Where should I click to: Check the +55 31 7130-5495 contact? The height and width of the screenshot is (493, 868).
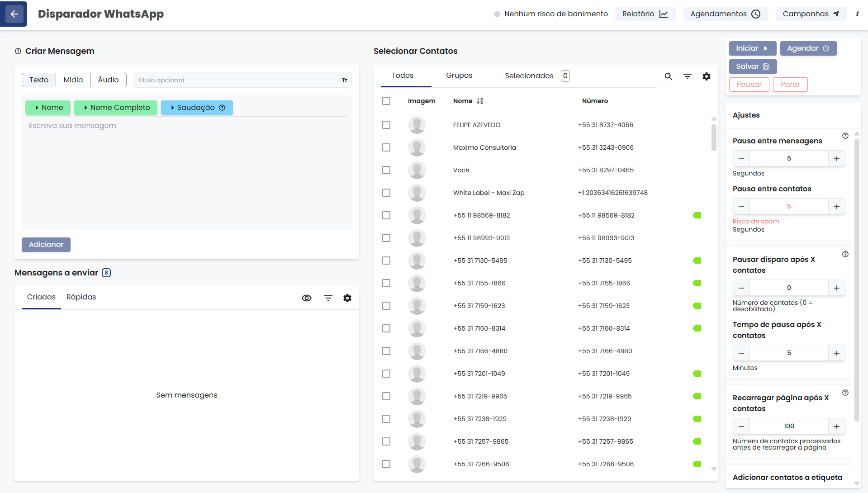(386, 261)
